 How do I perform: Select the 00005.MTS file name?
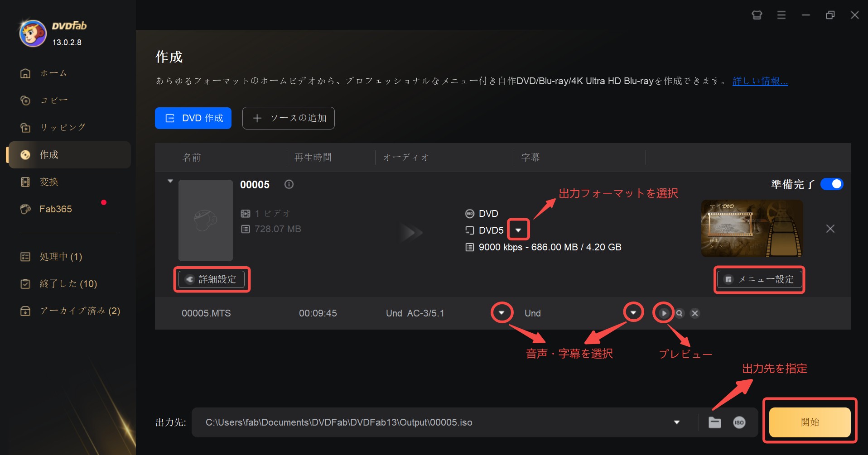pyautogui.click(x=206, y=313)
